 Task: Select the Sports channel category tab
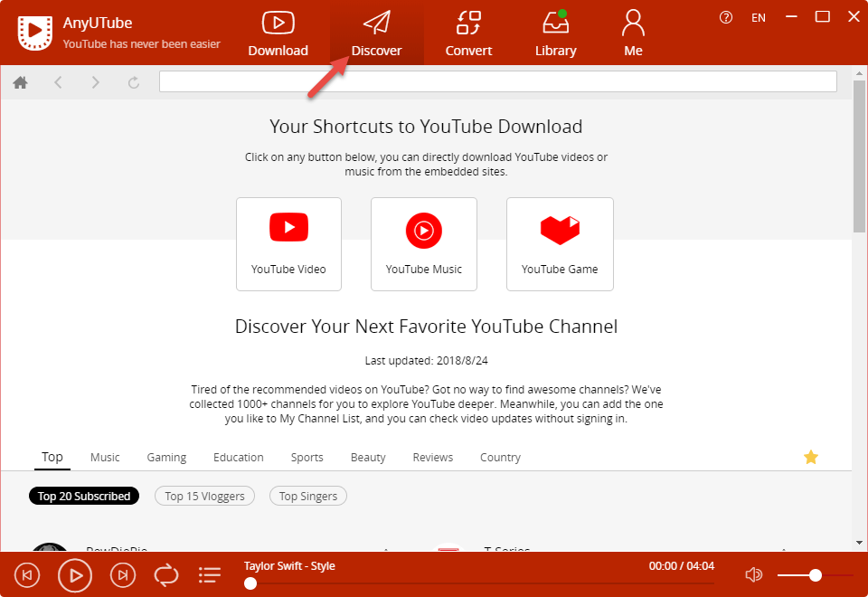click(x=307, y=458)
